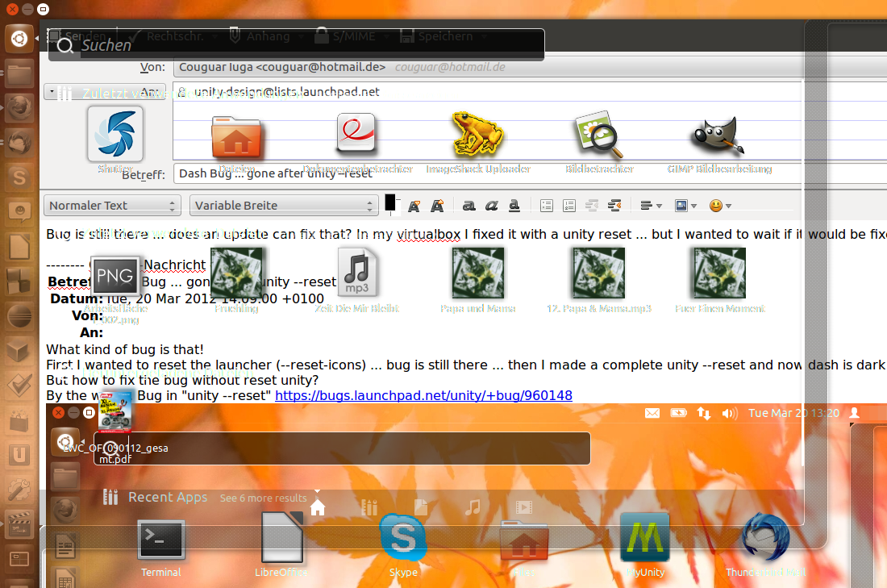This screenshot has width=887, height=588.
Task: Launch GIMP Bildbearbeitung from the dash
Action: tap(718, 136)
